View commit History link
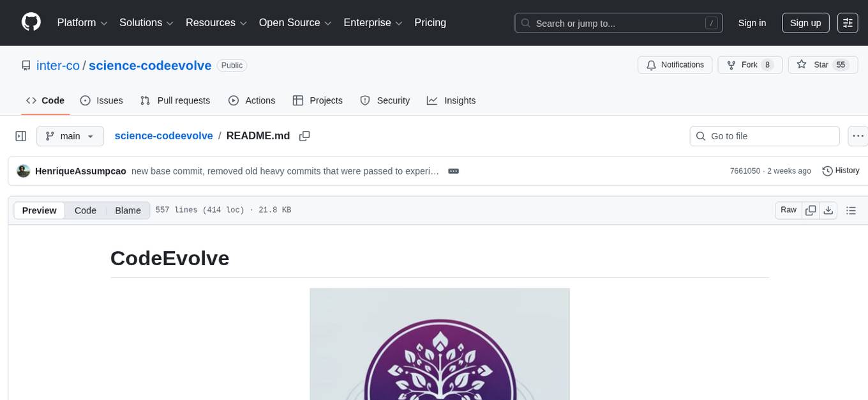Image resolution: width=868 pixels, height=400 pixels. (841, 171)
